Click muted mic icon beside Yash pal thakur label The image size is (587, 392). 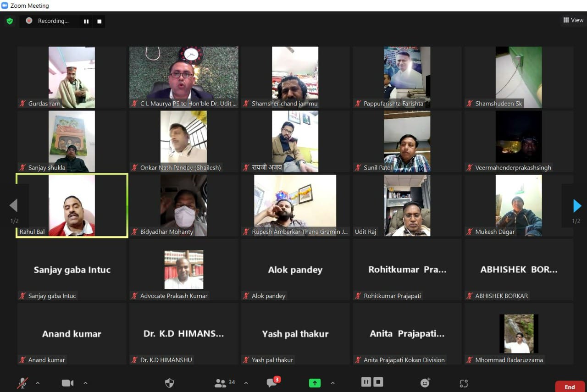pos(246,360)
